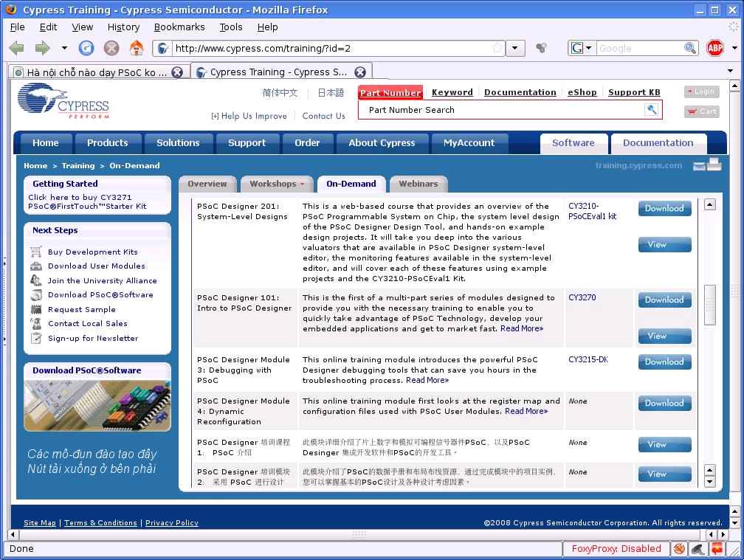Open the Products navigation tab
The image size is (744, 560).
pos(108,142)
